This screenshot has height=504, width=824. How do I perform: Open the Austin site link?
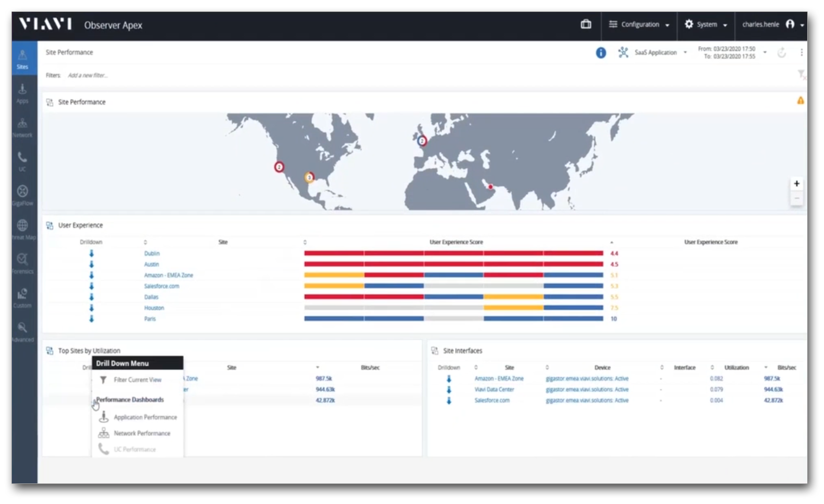(x=151, y=264)
